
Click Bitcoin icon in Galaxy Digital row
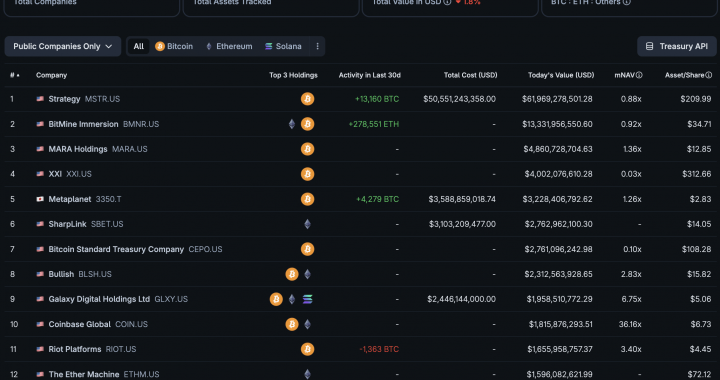pos(276,299)
